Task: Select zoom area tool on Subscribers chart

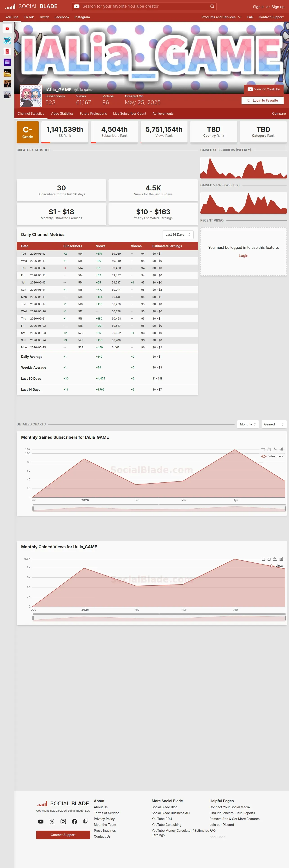Action: coord(263,450)
